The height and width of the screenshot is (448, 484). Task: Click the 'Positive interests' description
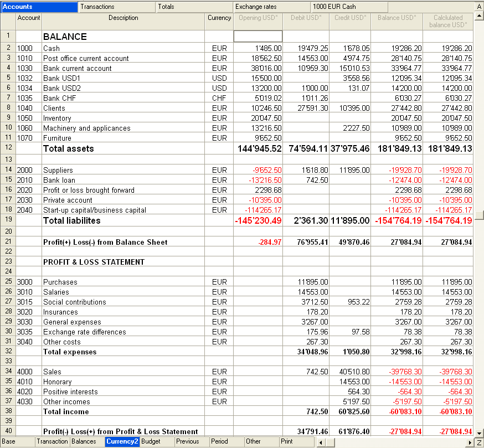click(123, 392)
